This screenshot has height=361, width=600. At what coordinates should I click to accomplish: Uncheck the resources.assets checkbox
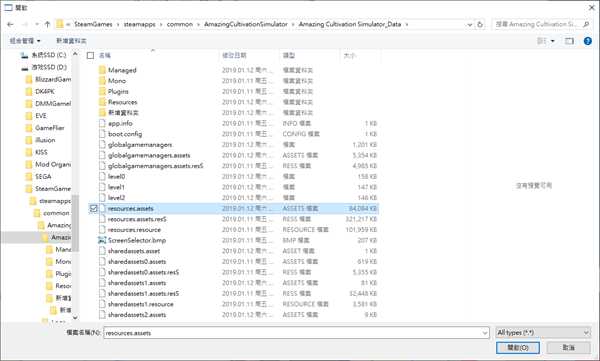(x=93, y=208)
